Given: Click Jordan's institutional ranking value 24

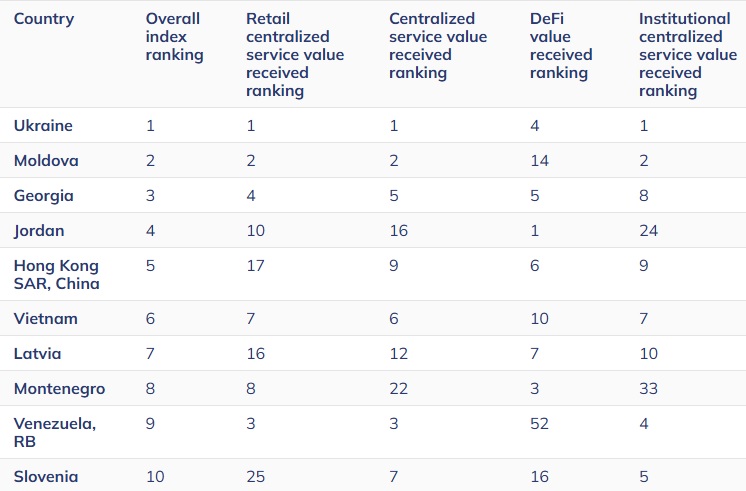Looking at the screenshot, I should (x=649, y=231).
